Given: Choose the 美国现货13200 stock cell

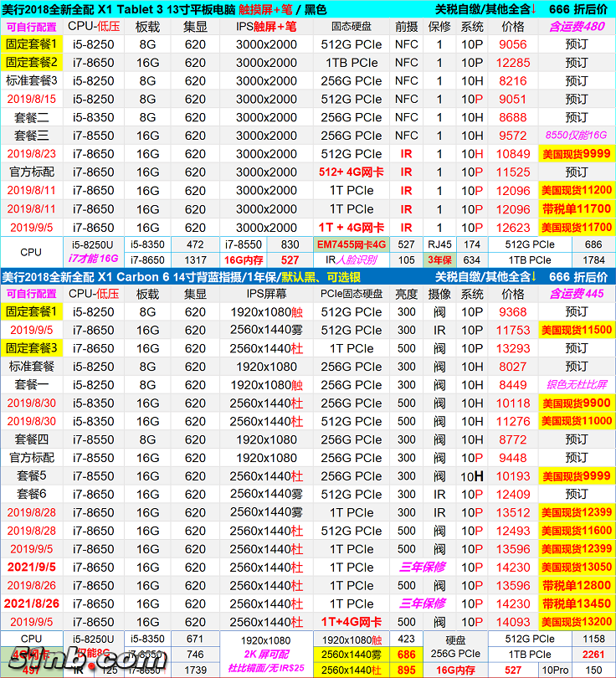Looking at the screenshot, I should pos(576,622).
